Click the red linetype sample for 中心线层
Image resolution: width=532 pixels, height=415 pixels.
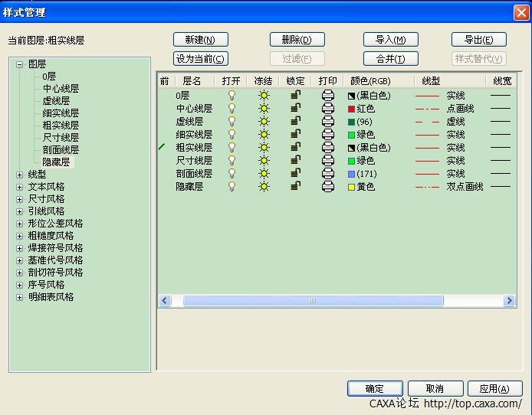[x=427, y=109]
